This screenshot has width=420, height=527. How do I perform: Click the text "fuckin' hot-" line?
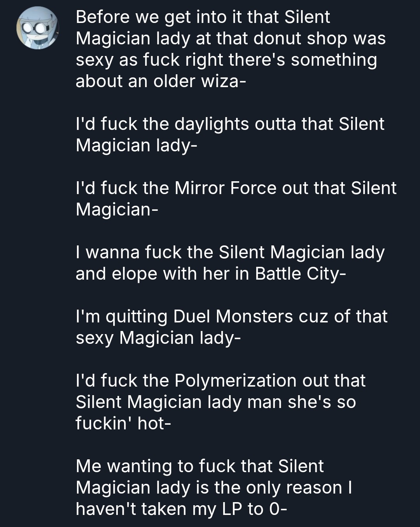123,423
